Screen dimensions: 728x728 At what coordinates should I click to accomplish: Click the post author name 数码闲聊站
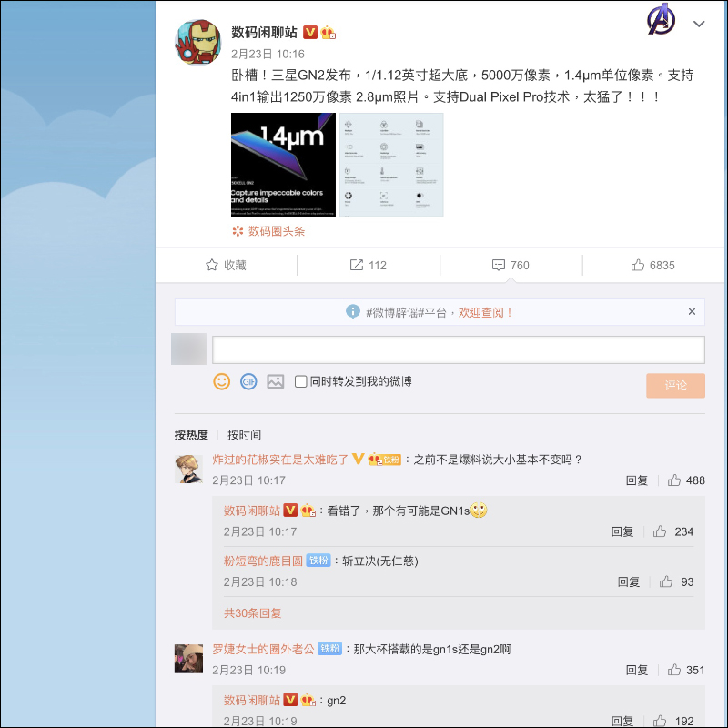click(264, 32)
